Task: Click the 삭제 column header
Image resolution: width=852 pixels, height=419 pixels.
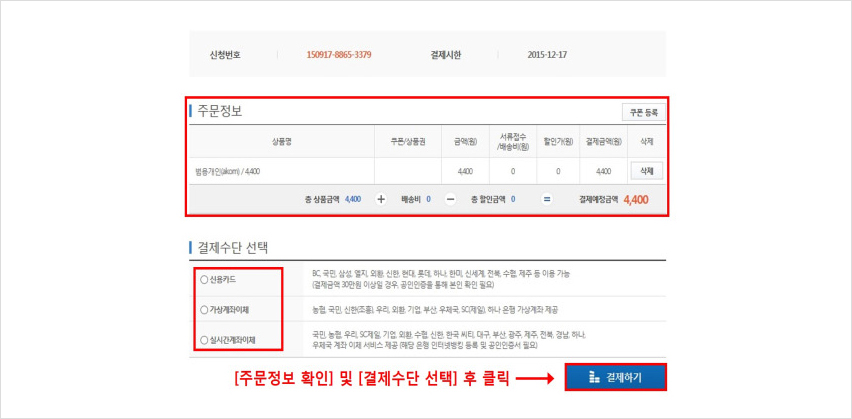Action: click(647, 141)
